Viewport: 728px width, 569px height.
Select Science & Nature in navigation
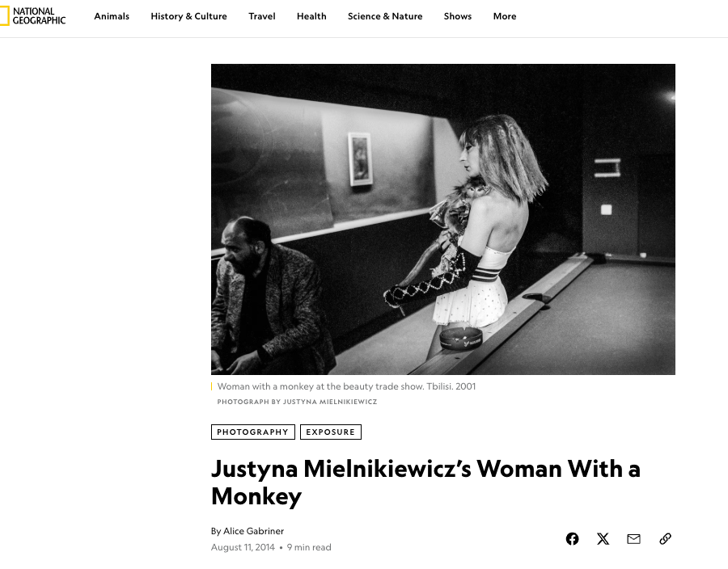pos(385,16)
